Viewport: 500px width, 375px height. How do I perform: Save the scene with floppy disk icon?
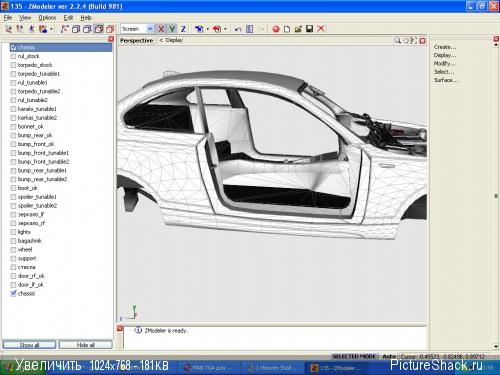click(x=310, y=29)
